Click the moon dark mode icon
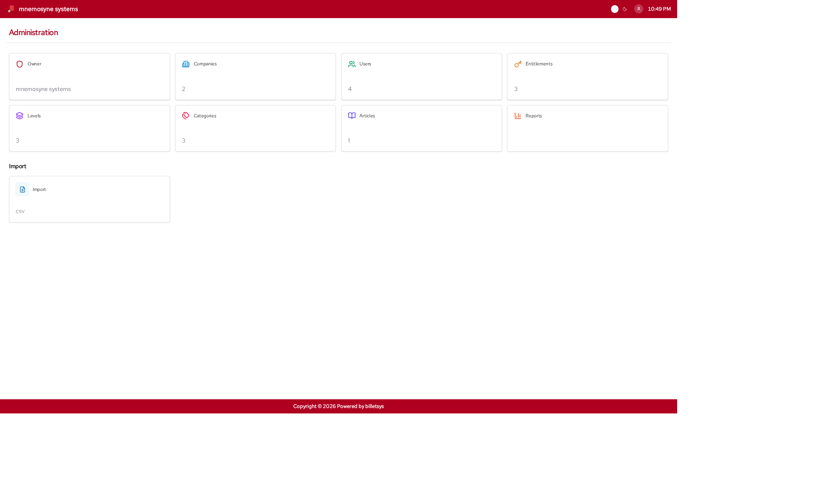 click(625, 9)
